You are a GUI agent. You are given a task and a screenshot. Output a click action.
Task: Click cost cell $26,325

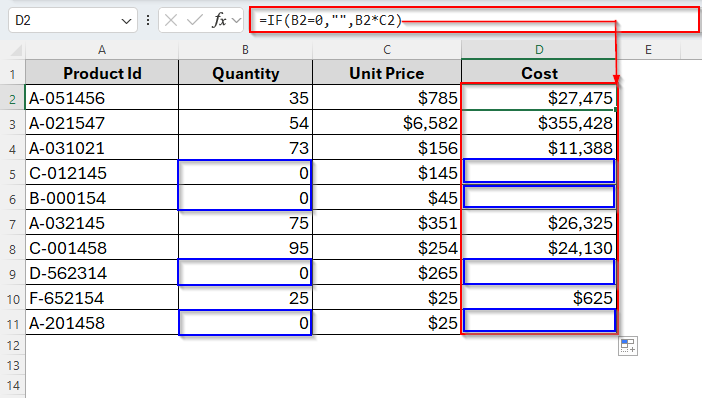click(539, 223)
